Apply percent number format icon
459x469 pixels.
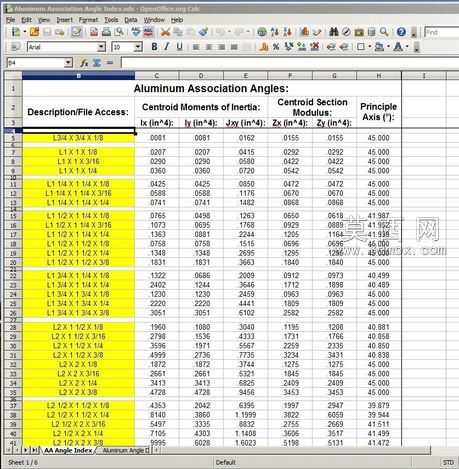[x=276, y=47]
